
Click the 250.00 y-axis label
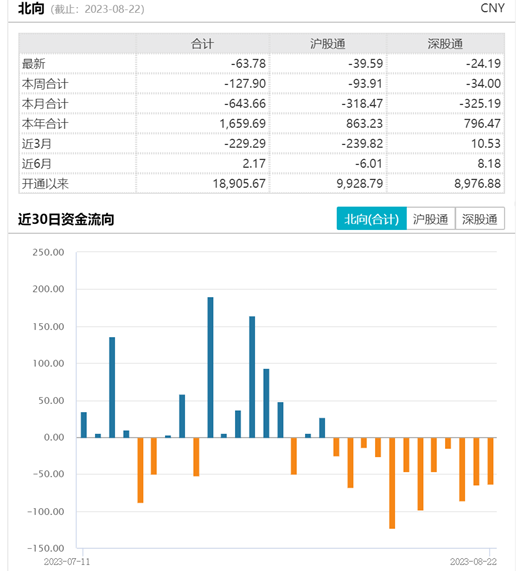pyautogui.click(x=48, y=252)
